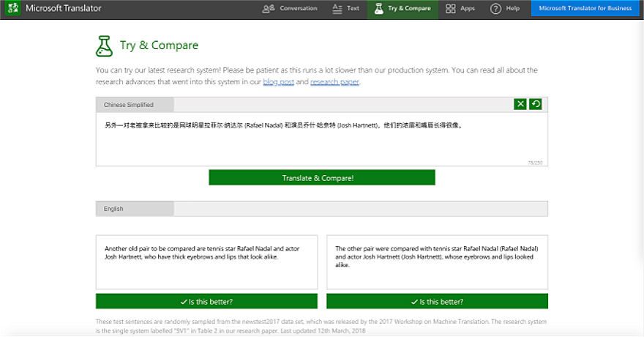This screenshot has width=644, height=337.
Task: Click the Microsoft Translator logo icon
Action: (x=12, y=8)
